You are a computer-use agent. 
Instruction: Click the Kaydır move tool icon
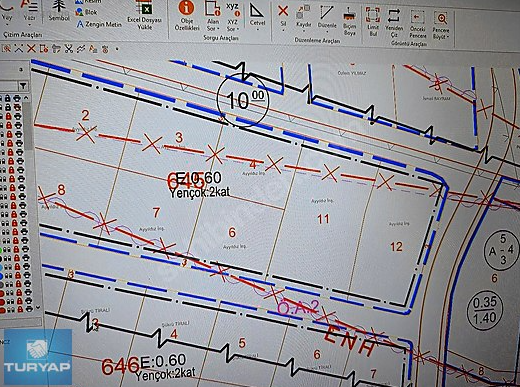coord(303,12)
